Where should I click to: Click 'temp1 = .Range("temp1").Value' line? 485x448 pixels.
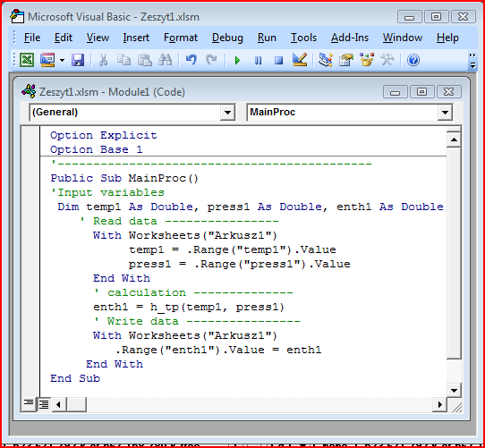233,249
